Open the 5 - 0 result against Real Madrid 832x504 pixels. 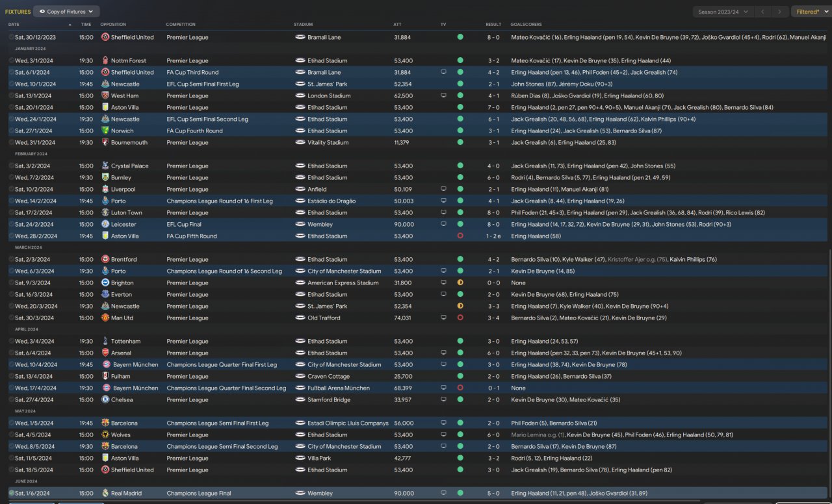point(493,493)
